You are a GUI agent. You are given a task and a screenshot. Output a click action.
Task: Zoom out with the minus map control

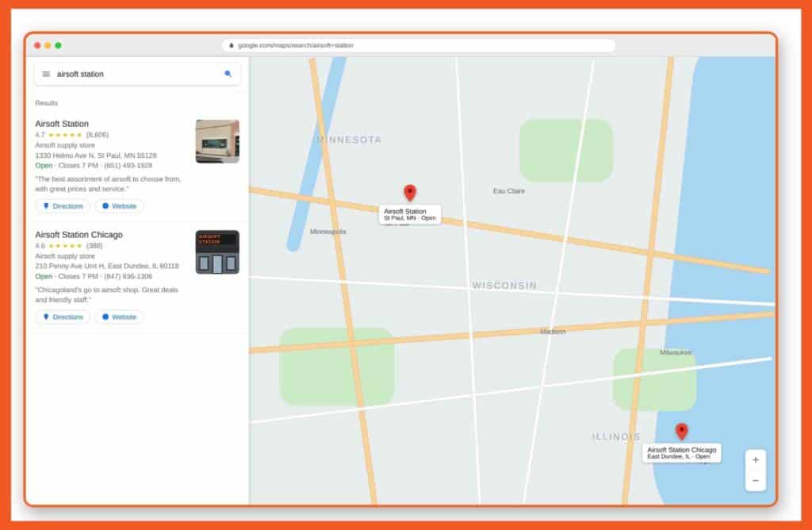[756, 481]
